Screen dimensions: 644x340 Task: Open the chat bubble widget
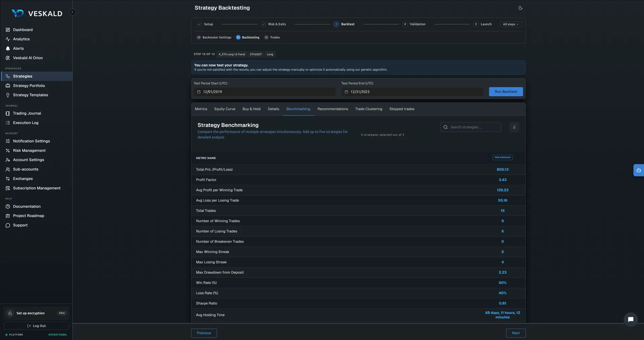pos(631,320)
